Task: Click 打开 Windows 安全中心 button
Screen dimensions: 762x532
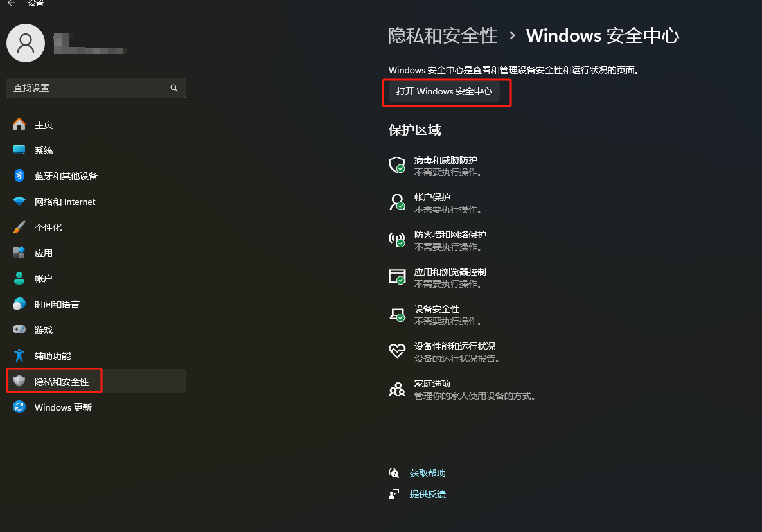Action: tap(444, 91)
